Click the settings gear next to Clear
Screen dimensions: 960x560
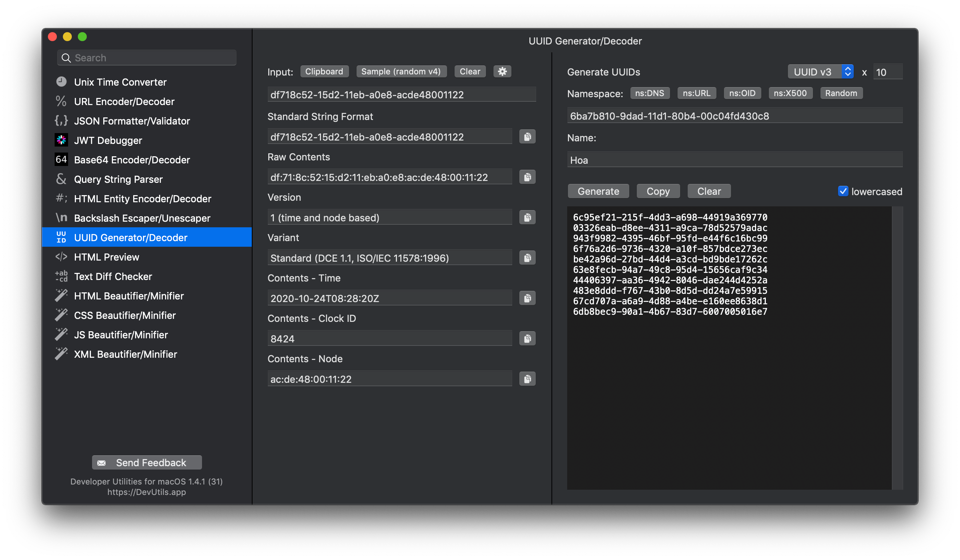[502, 71]
